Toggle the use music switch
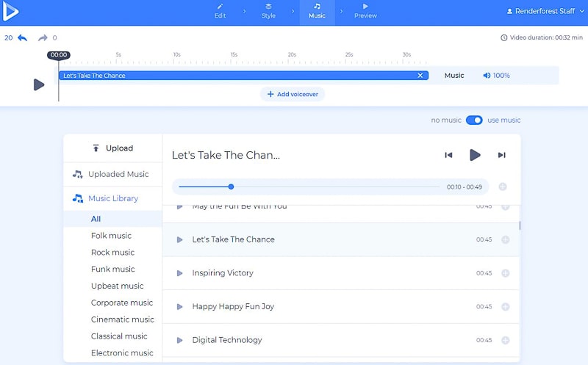The image size is (588, 365). click(x=474, y=120)
